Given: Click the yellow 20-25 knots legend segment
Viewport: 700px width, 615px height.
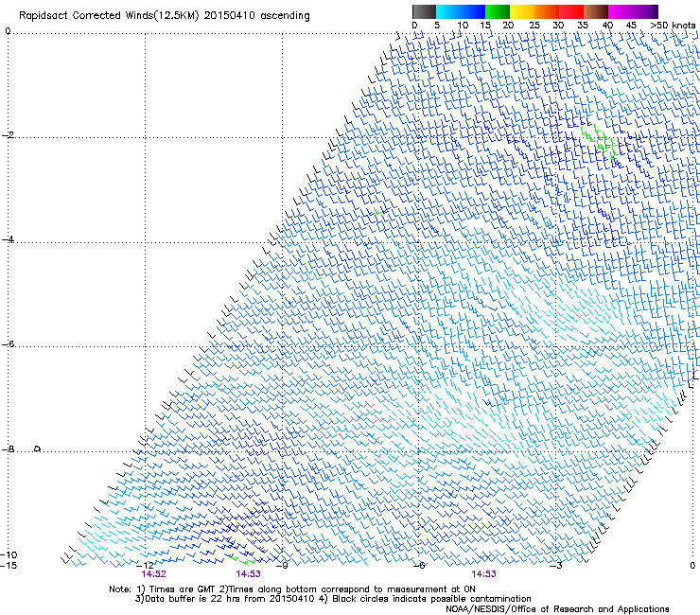Looking at the screenshot, I should [x=522, y=11].
